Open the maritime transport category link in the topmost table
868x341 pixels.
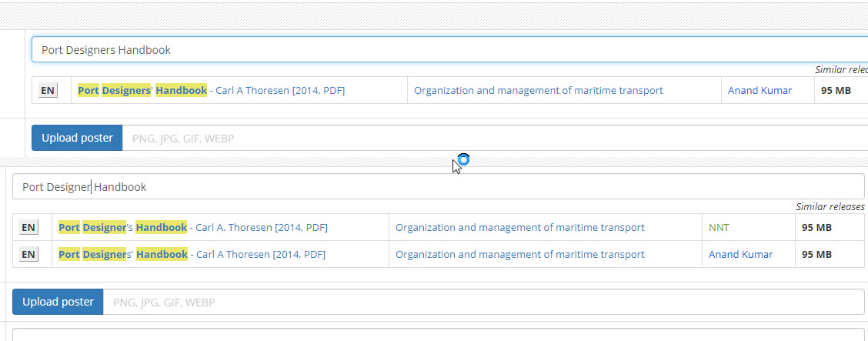pyautogui.click(x=538, y=91)
